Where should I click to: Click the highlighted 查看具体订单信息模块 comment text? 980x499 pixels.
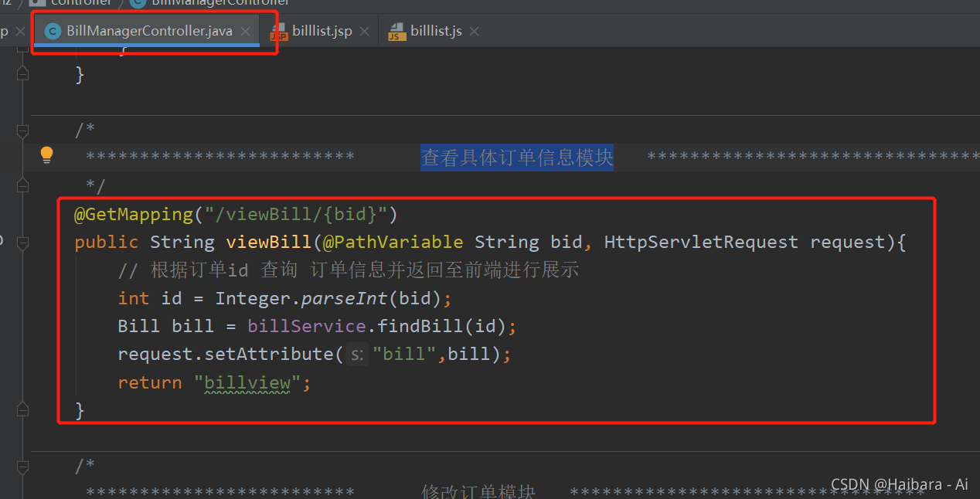click(x=517, y=158)
